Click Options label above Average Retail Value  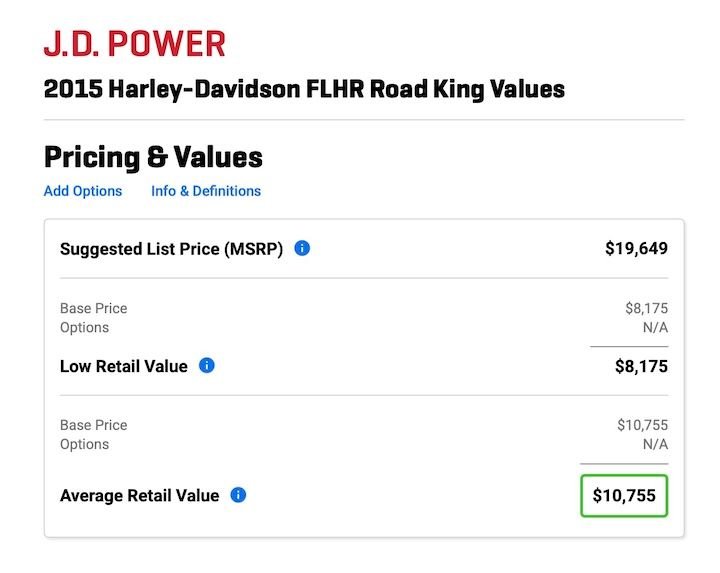[85, 444]
